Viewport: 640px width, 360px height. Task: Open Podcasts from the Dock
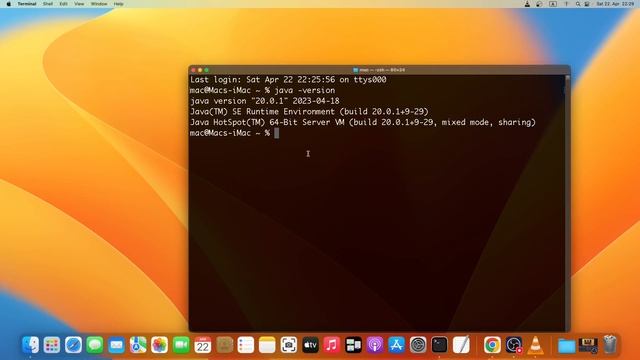375,345
